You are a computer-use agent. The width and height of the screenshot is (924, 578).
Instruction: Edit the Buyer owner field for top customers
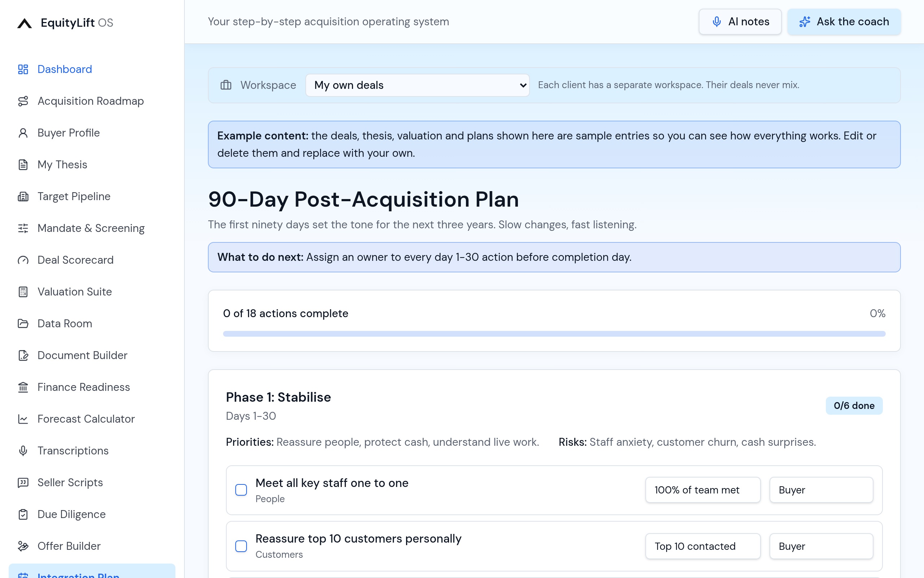(x=821, y=546)
